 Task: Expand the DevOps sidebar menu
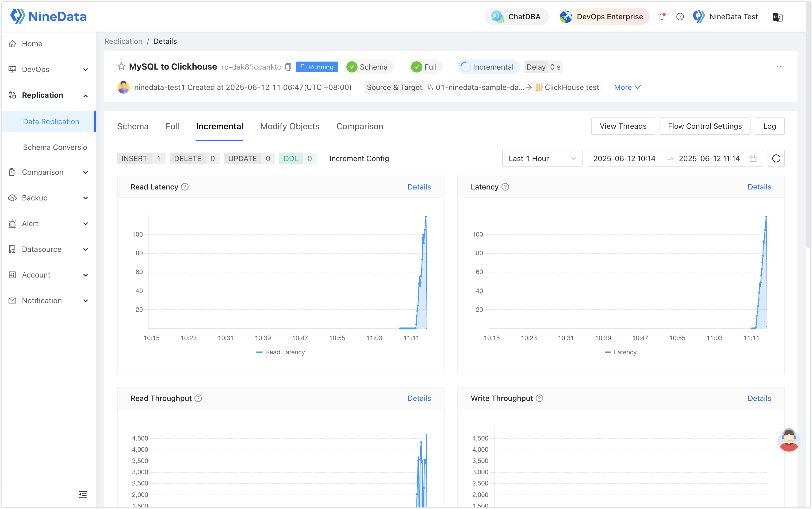pyautogui.click(x=48, y=69)
